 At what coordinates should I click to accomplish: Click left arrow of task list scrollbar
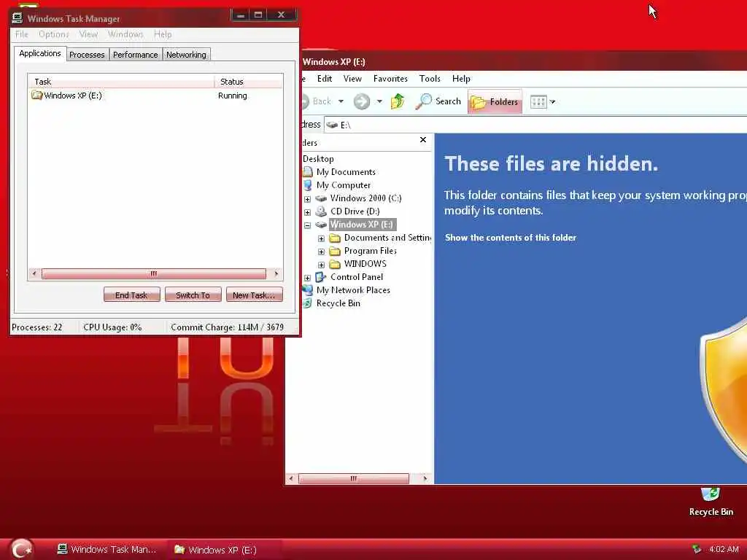[x=34, y=274]
